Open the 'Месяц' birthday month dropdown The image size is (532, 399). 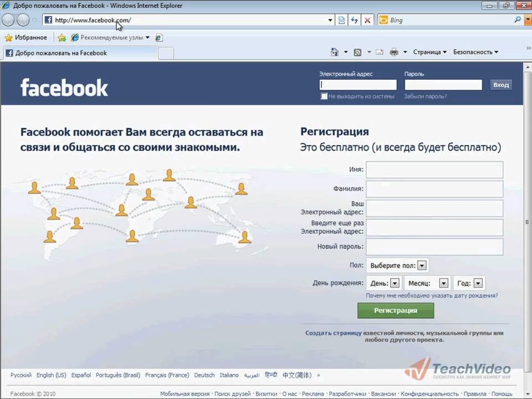click(428, 283)
